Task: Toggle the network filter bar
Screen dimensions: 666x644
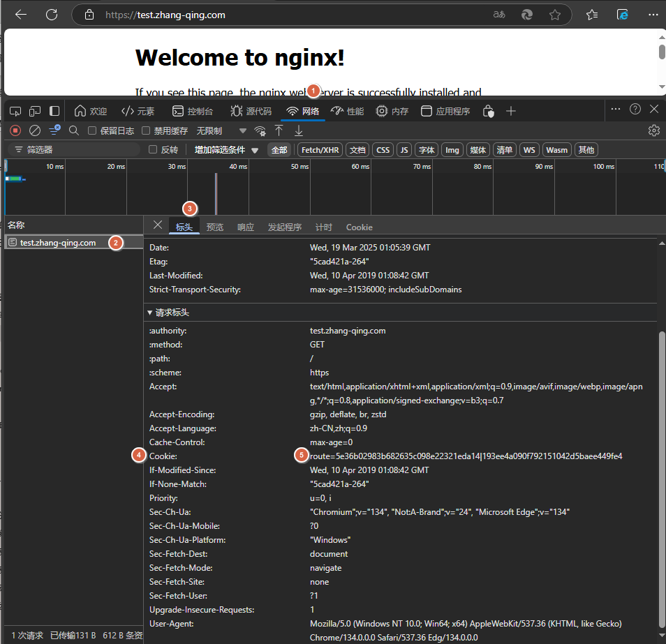Action: (x=54, y=130)
